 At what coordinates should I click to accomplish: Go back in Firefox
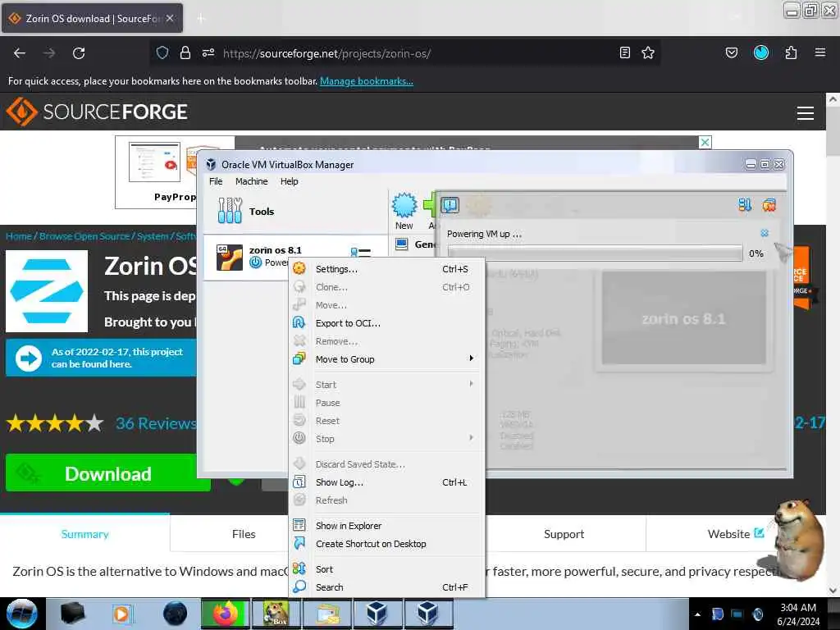pos(20,53)
